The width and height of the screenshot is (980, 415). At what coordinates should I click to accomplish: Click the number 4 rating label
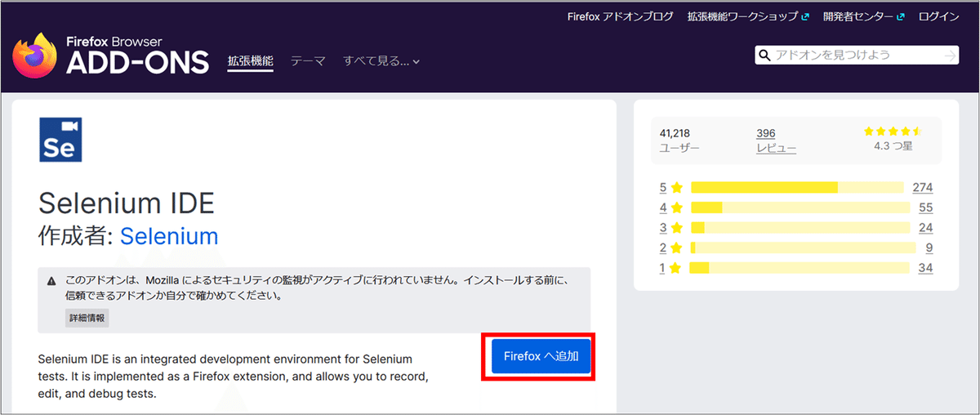pos(663,207)
